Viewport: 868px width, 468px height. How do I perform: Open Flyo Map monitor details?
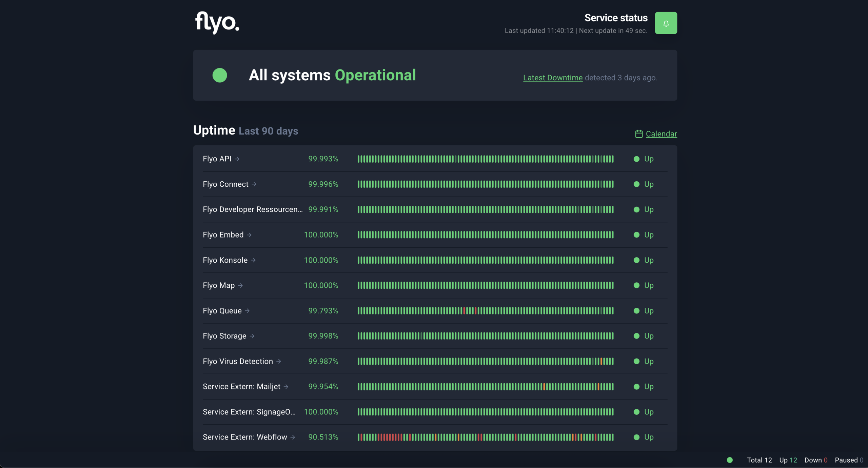coord(219,285)
